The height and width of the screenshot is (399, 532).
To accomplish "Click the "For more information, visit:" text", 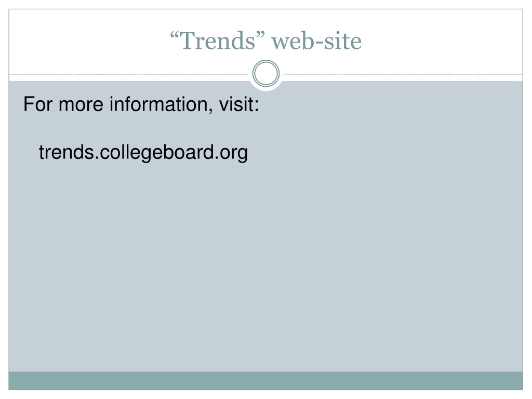I will [x=141, y=104].
